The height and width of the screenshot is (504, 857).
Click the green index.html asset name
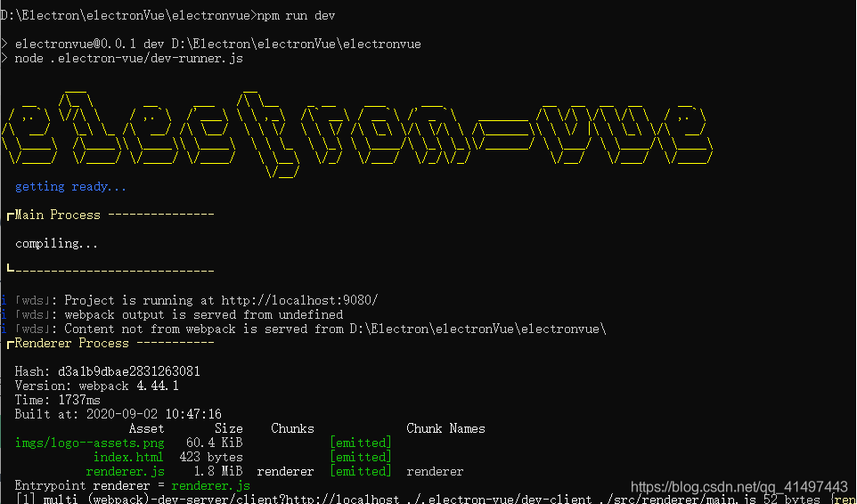coord(128,457)
